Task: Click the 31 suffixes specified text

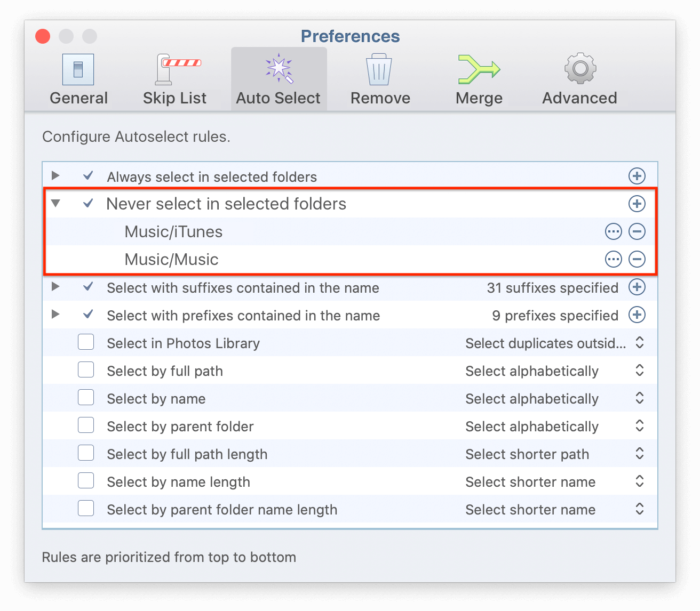Action: (x=553, y=288)
